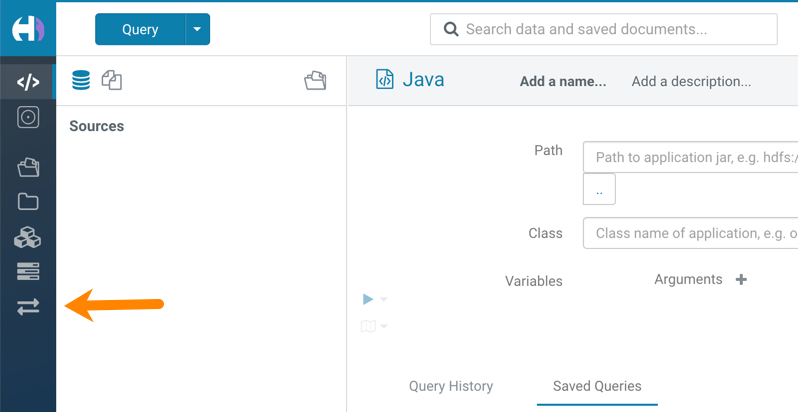798x412 pixels.
Task: Expand the dropdown arrow beside Query
Action: tap(197, 29)
